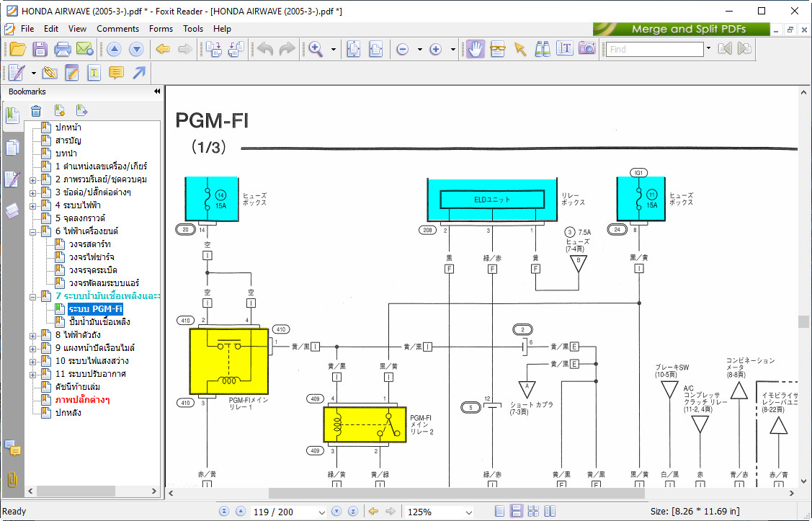The image size is (812, 521).
Task: Enable Continuous page layout in status bar
Action: pos(517,512)
